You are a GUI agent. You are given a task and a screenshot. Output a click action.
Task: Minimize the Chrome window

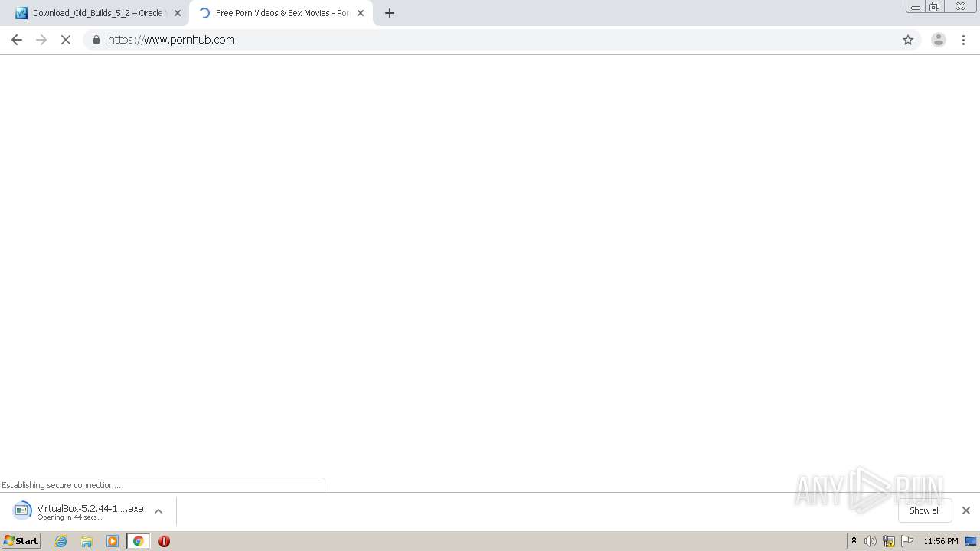tap(916, 7)
